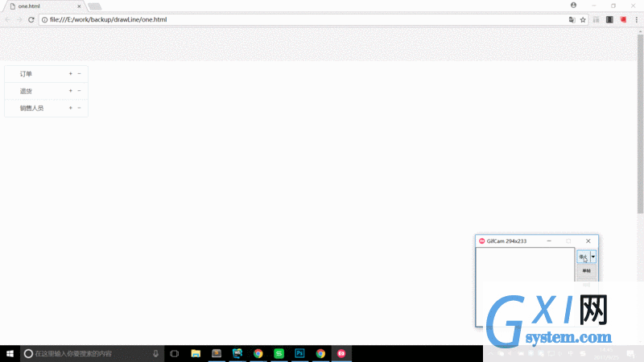Open Photoshop from the taskbar
This screenshot has height=362, width=644.
[x=299, y=353]
